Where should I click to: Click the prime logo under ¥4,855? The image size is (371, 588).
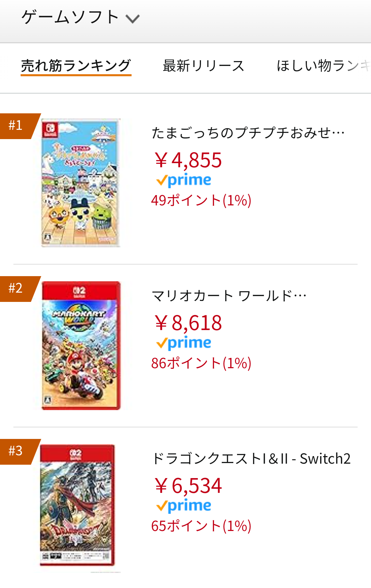184,181
